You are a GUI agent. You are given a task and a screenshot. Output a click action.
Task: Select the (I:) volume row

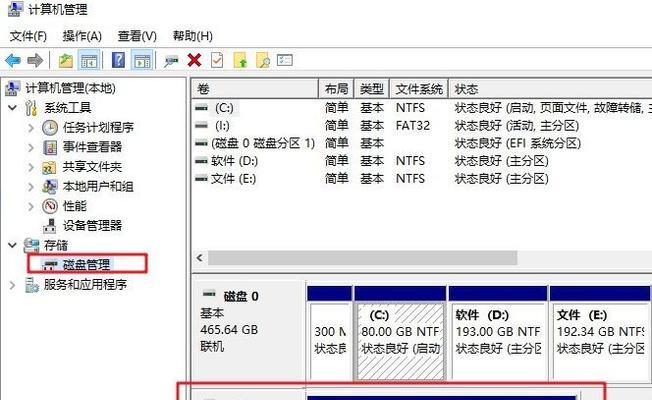422,126
